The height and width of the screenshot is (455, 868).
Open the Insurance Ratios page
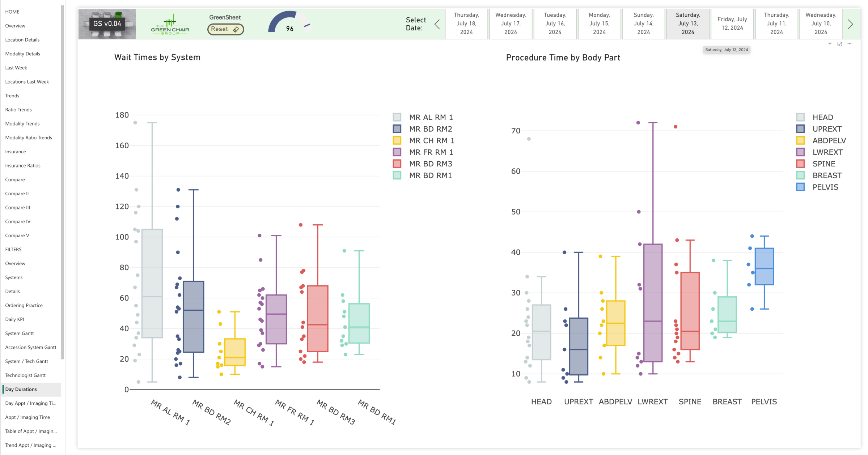[x=23, y=166]
